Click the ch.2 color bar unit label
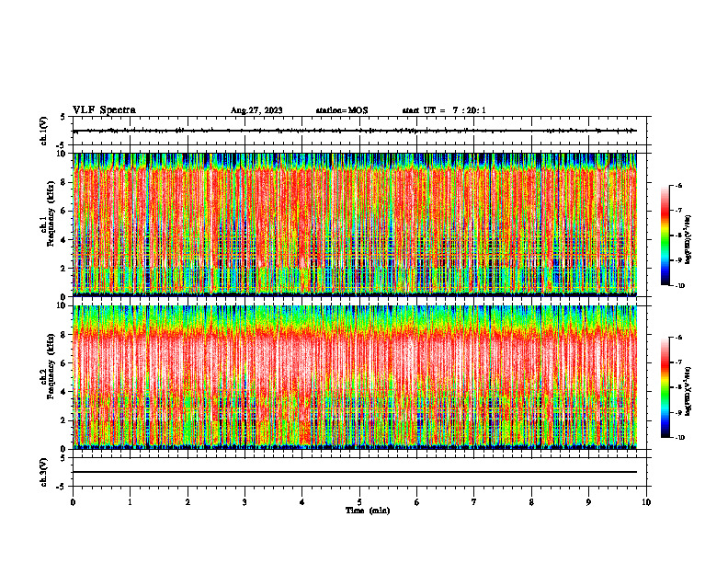This screenshot has height=563, width=728. (688, 391)
